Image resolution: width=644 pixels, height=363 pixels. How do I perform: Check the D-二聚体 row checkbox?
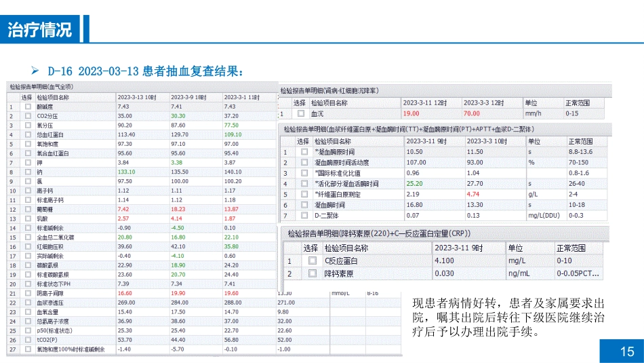(304, 215)
